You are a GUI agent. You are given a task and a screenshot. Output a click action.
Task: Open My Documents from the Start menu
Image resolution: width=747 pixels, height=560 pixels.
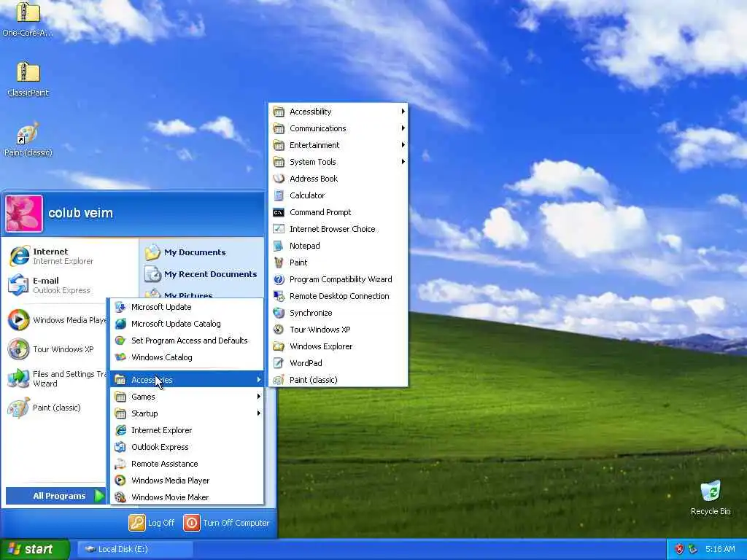203,252
